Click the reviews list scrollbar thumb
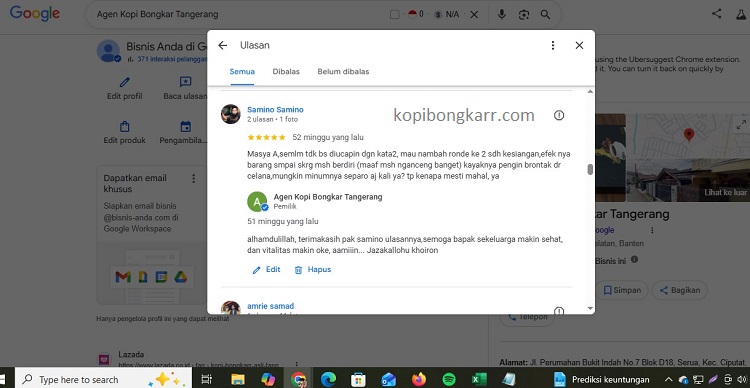Image resolution: width=750 pixels, height=388 pixels. (x=590, y=169)
